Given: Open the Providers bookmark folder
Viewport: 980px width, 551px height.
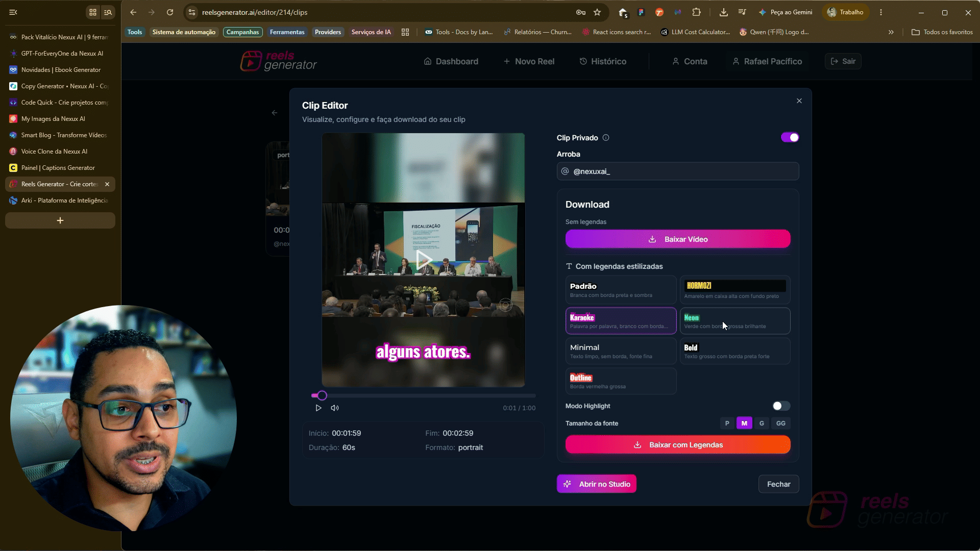Looking at the screenshot, I should [x=328, y=32].
